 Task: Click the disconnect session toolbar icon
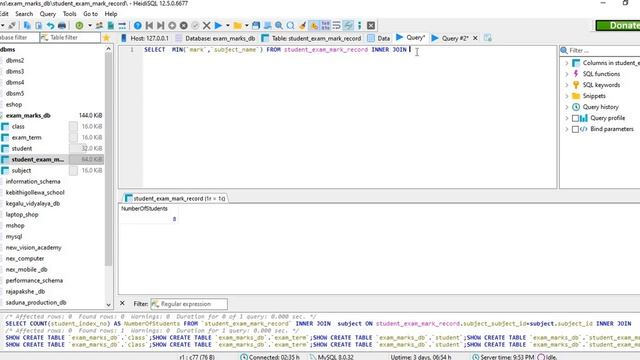point(12,25)
